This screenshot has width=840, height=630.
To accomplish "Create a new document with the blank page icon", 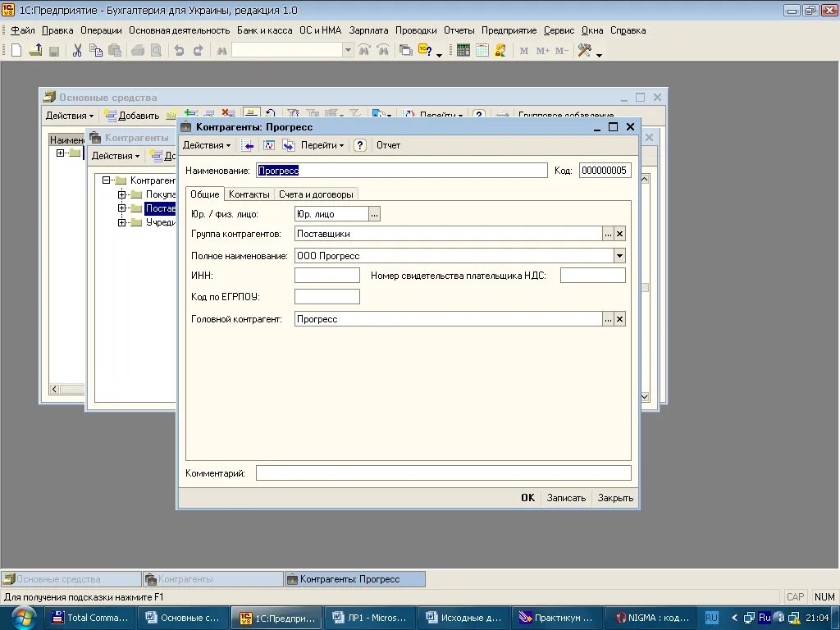I will 16,50.
